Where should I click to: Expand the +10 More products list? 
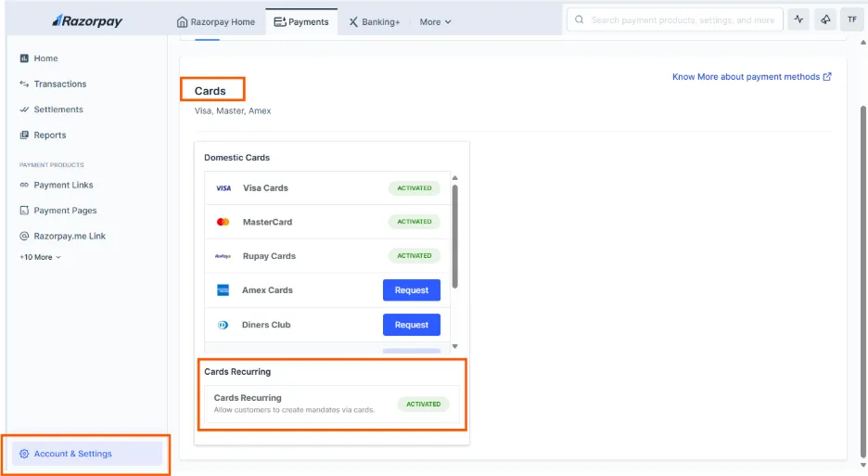point(40,257)
